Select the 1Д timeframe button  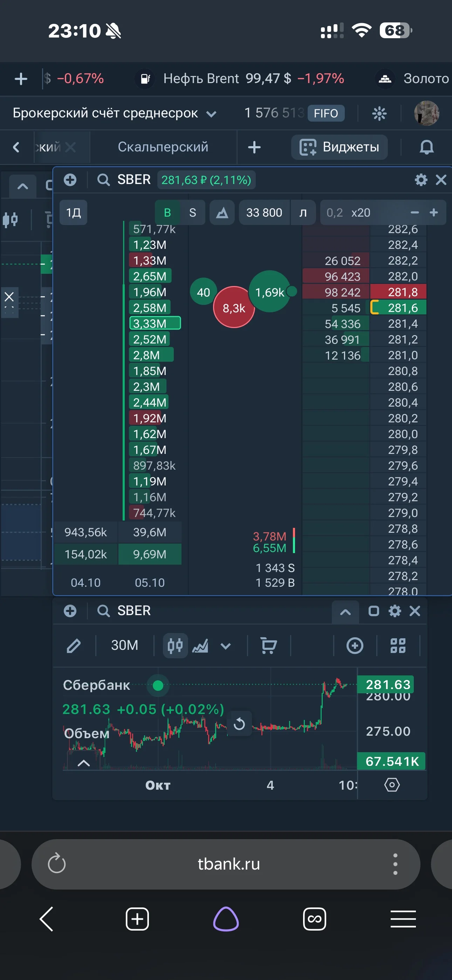point(74,212)
